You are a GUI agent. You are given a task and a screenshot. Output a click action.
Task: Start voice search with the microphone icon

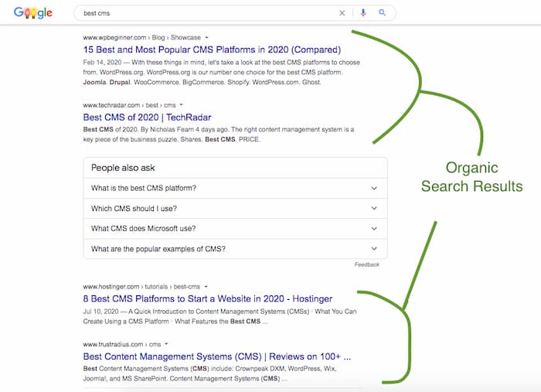363,13
